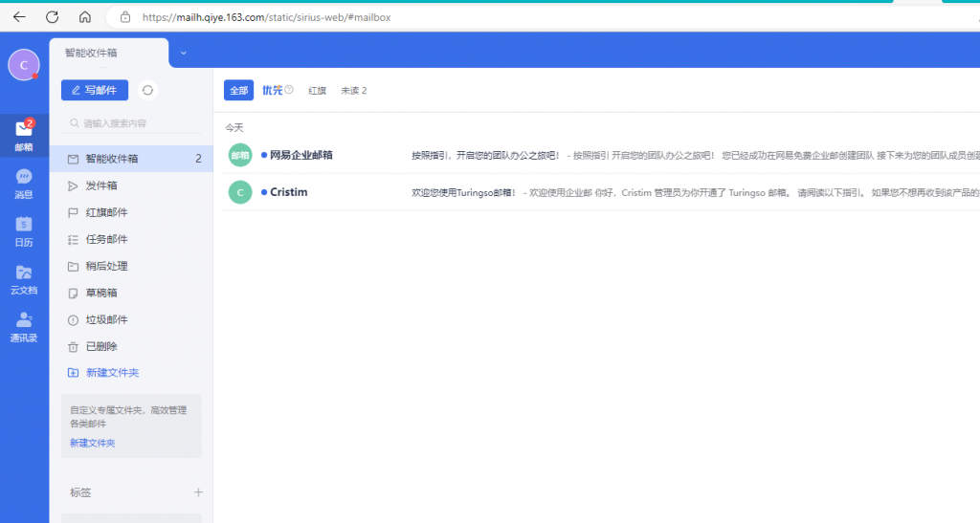Open the Cristim welcome email

601,192
